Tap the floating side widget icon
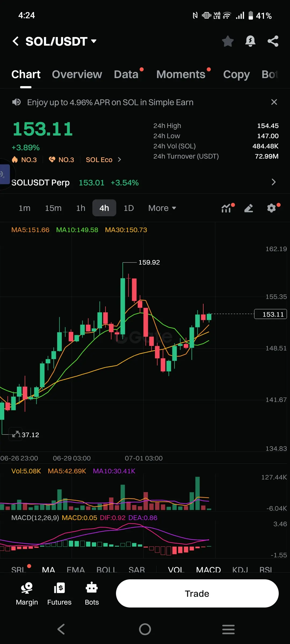The height and width of the screenshot is (644, 290). pyautogui.click(x=5, y=174)
